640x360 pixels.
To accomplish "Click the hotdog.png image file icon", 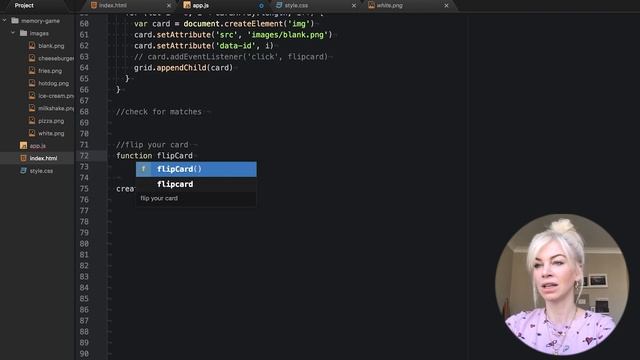I will tap(32, 83).
